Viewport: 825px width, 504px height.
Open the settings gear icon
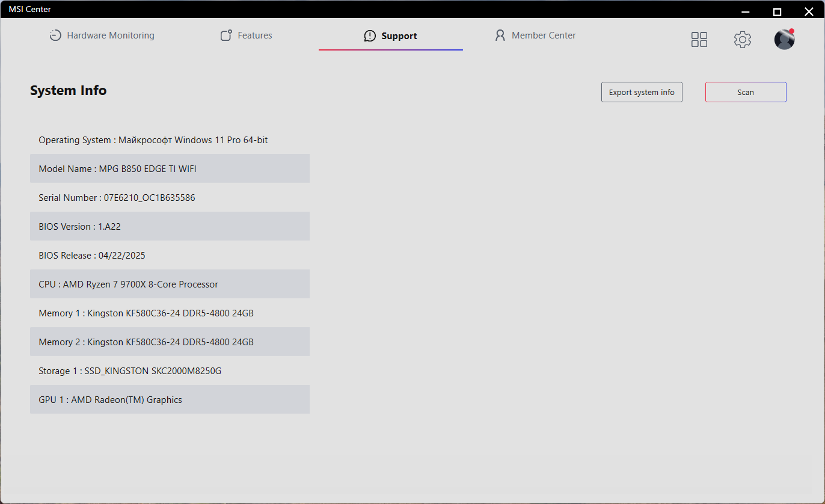coord(743,40)
